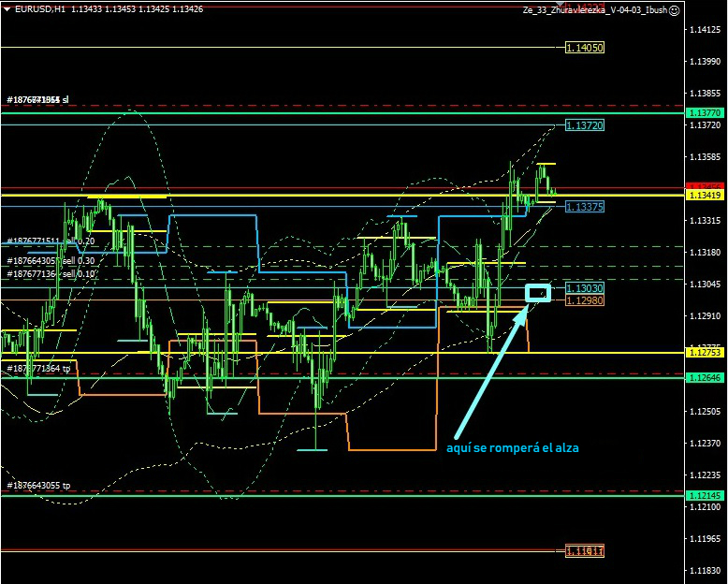The height and width of the screenshot is (584, 728).
Task: Select the yellow 1.12753 price scale tag
Action: (x=705, y=353)
